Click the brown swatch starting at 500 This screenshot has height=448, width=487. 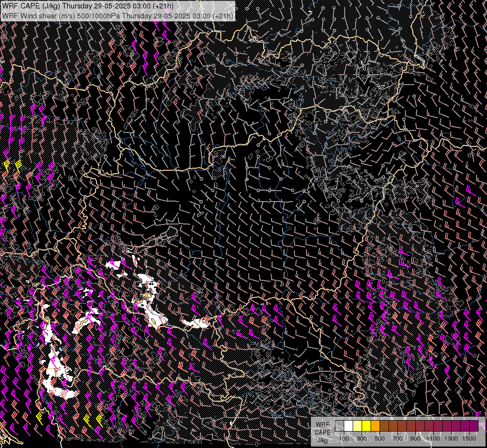point(384,426)
